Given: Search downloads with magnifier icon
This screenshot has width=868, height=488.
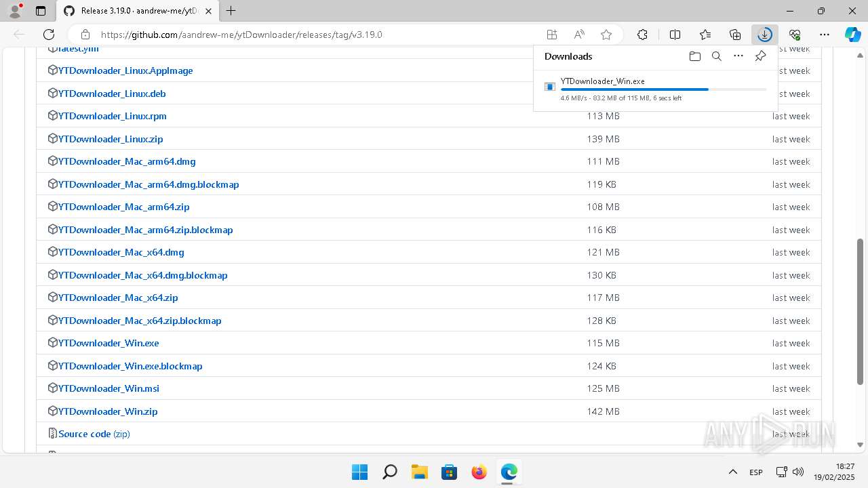Looking at the screenshot, I should (x=716, y=56).
